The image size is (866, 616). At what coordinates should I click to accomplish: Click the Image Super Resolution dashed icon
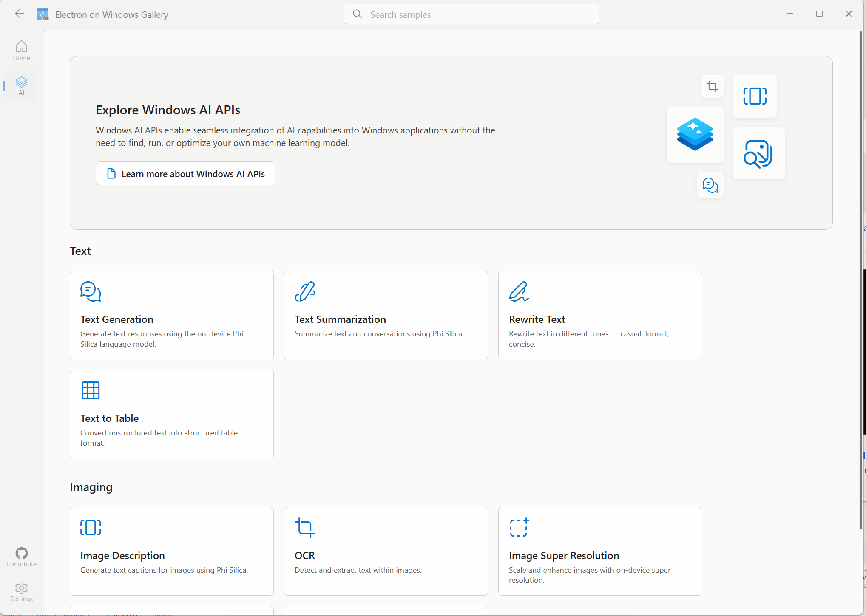click(x=519, y=528)
